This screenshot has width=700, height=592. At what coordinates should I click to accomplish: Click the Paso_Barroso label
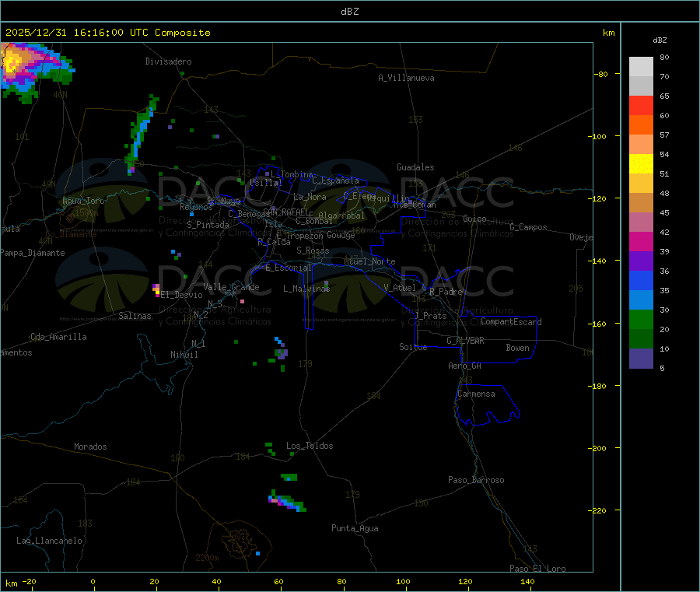[476, 480]
